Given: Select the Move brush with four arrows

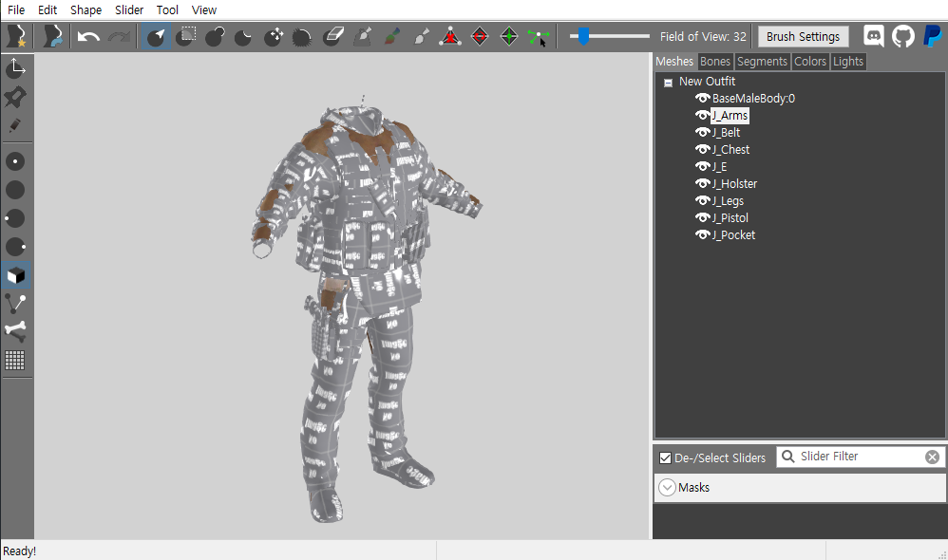Looking at the screenshot, I should (x=274, y=37).
